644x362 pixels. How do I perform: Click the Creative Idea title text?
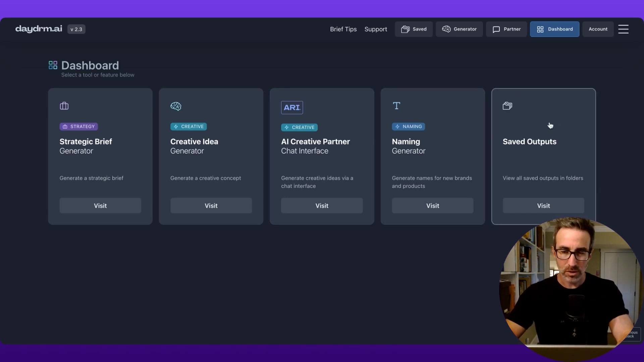coord(194,141)
